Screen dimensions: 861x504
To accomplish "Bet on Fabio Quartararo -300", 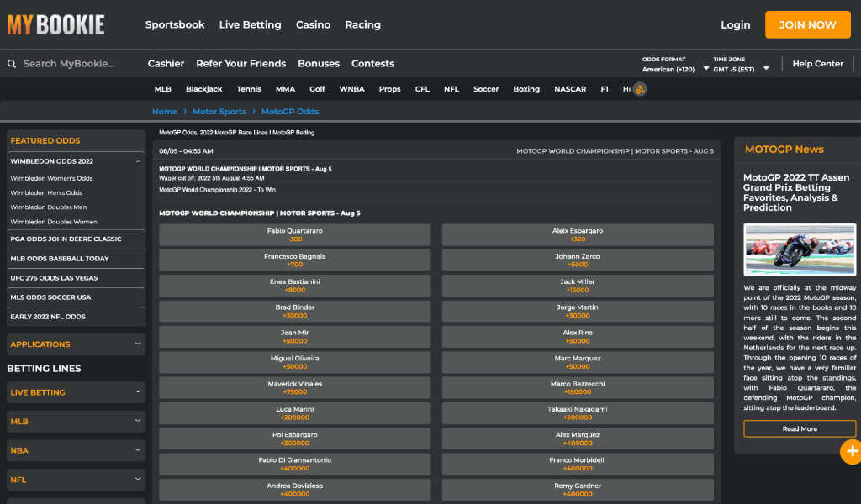I will click(x=295, y=234).
